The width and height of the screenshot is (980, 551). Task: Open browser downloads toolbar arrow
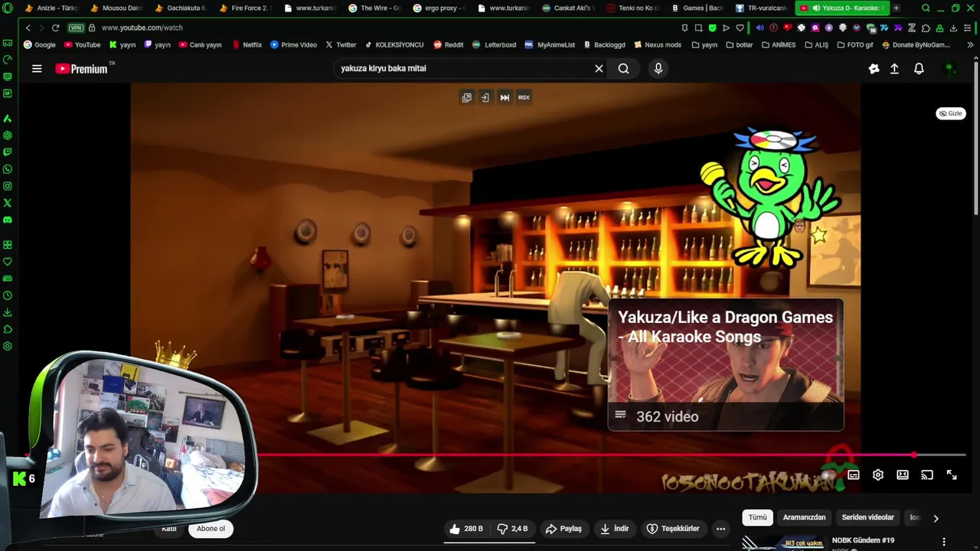click(x=953, y=28)
